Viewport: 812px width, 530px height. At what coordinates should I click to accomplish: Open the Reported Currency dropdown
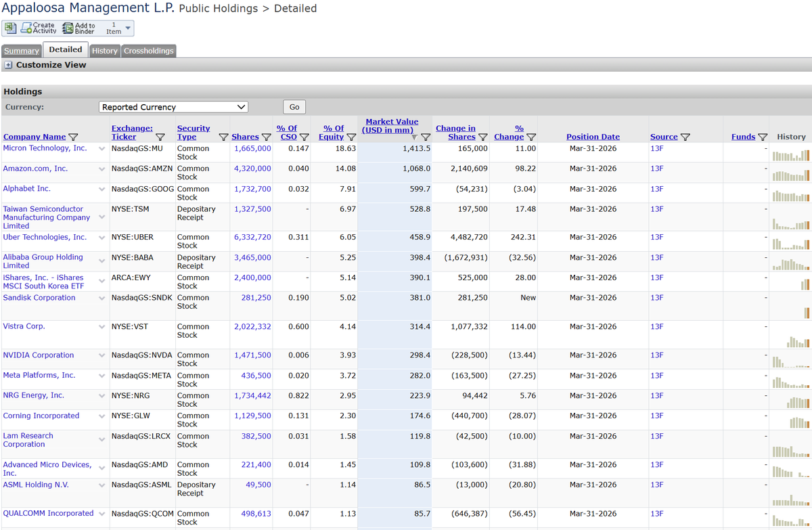coord(174,107)
